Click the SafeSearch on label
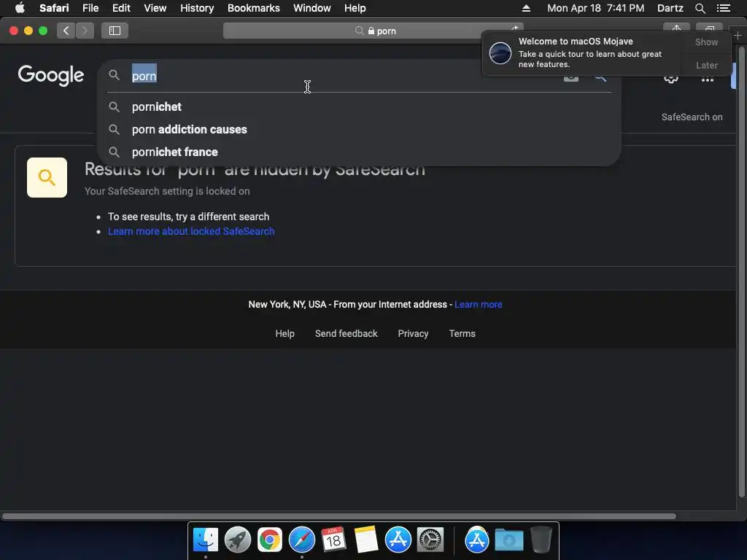The image size is (747, 560). [692, 117]
